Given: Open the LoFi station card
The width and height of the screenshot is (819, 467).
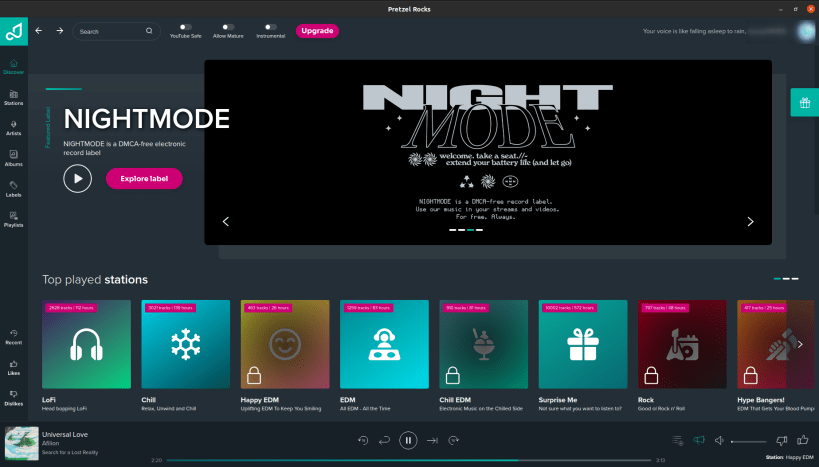Looking at the screenshot, I should coord(86,344).
